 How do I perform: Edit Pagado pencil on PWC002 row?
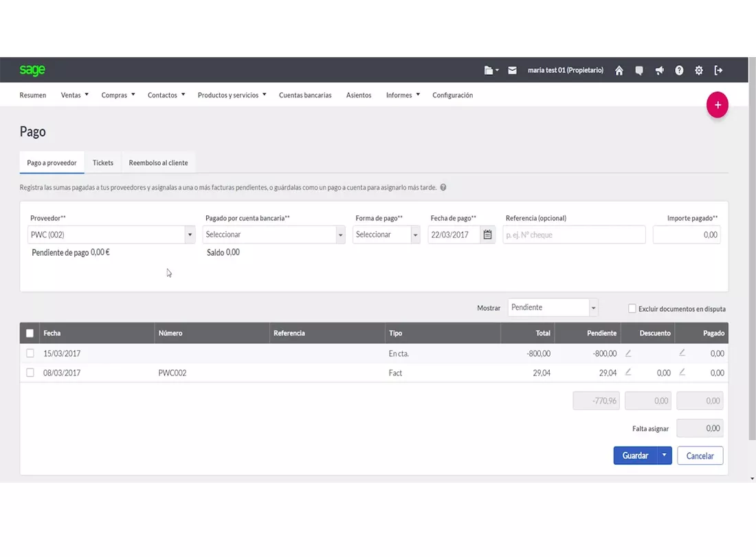tap(682, 372)
